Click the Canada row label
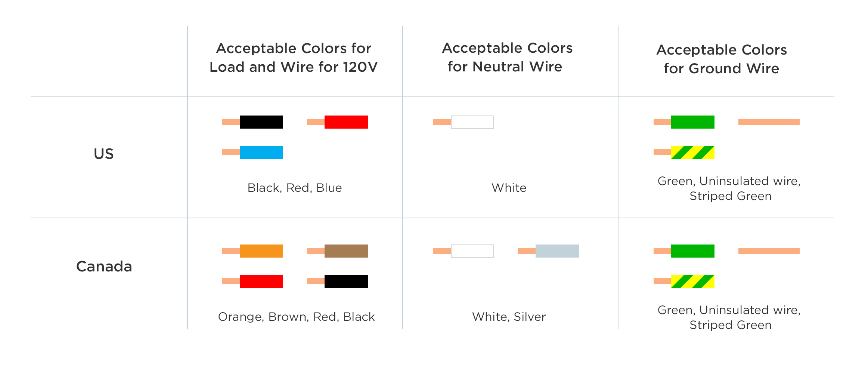Image resolution: width=868 pixels, height=369 pixels. point(104,267)
